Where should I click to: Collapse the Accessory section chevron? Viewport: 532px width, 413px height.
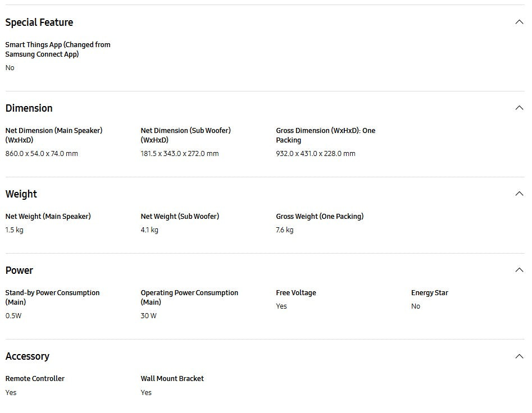(x=519, y=356)
